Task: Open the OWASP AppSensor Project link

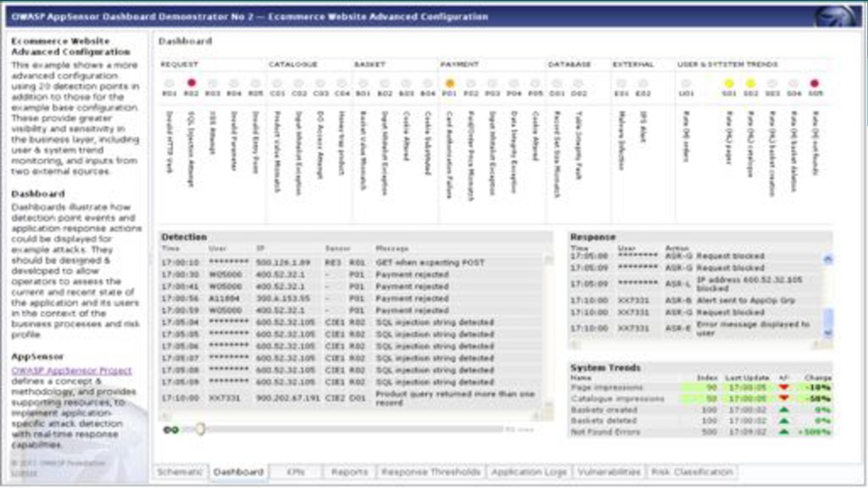Action: click(x=71, y=371)
